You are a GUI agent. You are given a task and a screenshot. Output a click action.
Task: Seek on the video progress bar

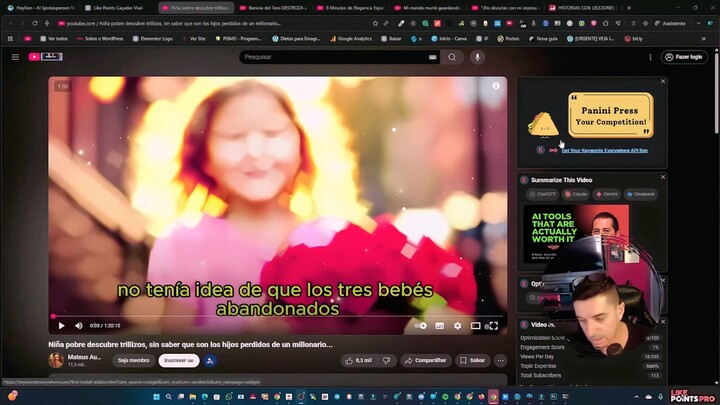(x=278, y=316)
